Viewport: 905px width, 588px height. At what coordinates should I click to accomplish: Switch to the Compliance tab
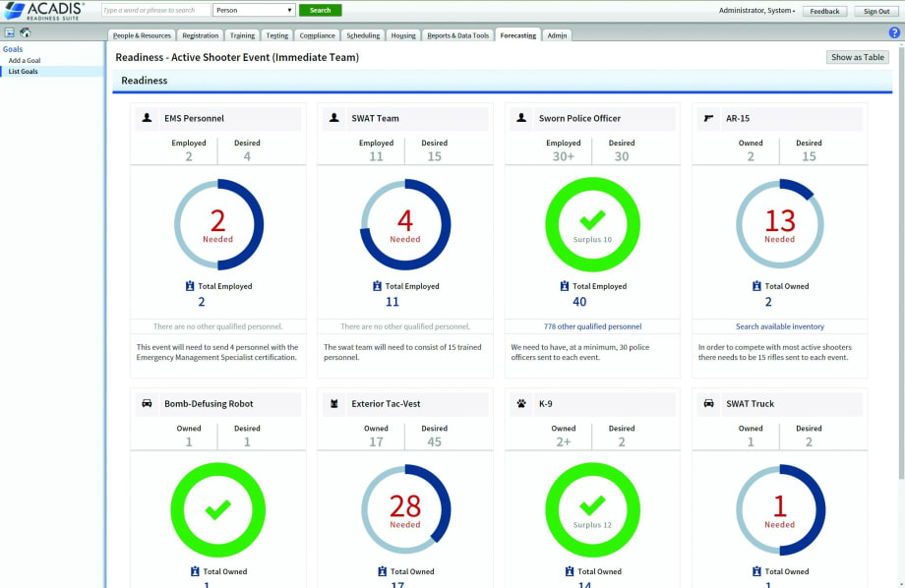[317, 35]
